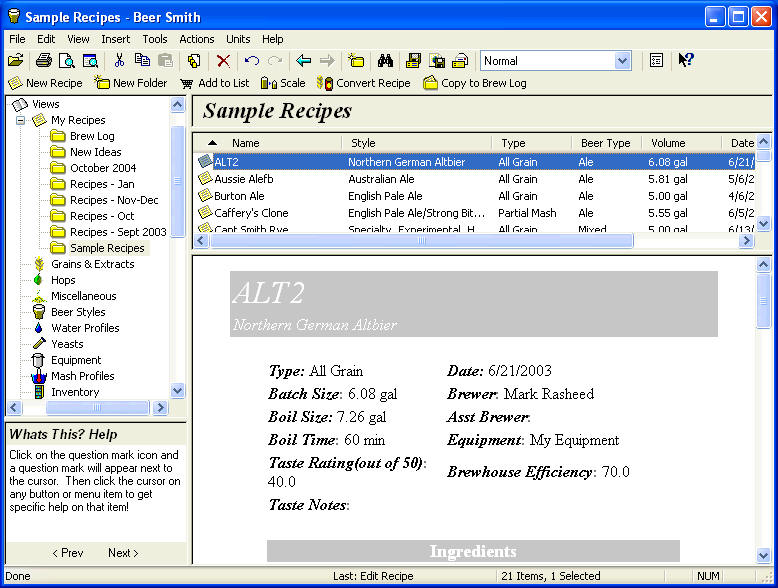Select Beer Styles in sidebar
The height and width of the screenshot is (588, 778).
tap(77, 312)
